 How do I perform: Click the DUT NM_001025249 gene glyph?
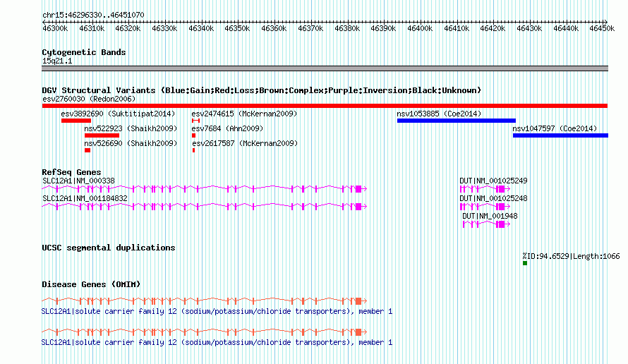pos(485,189)
